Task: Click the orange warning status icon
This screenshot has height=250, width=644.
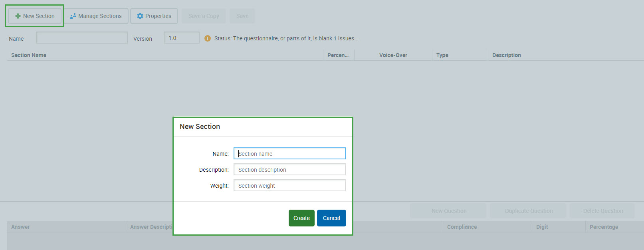Action: coord(207,38)
